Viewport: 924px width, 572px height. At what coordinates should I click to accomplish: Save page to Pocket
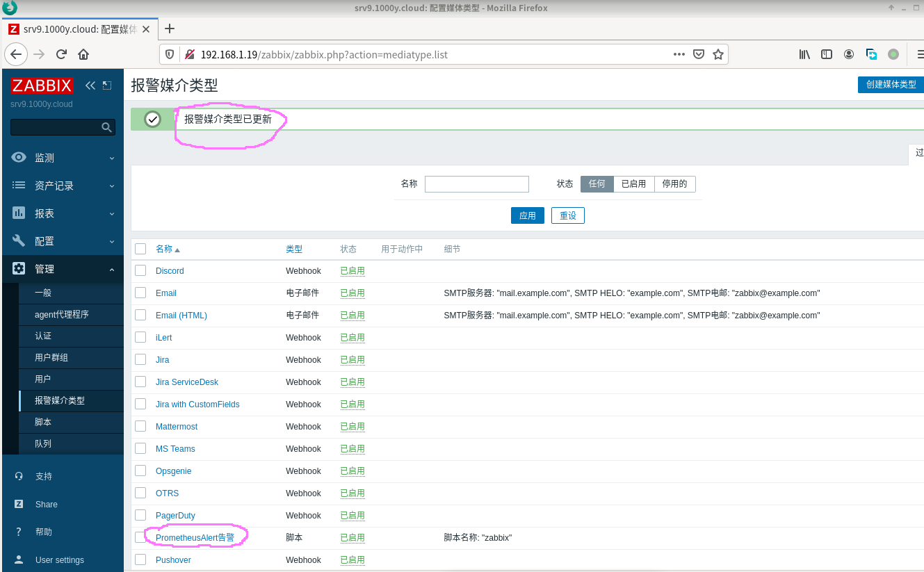[699, 54]
